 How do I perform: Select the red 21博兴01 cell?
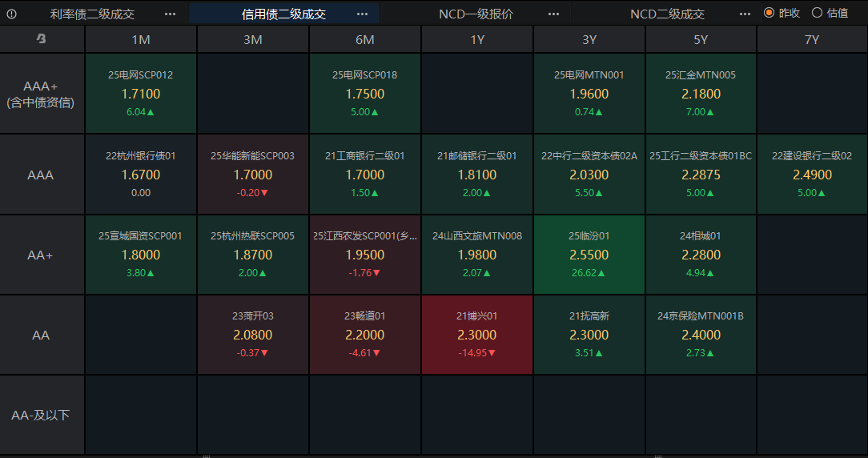[477, 334]
